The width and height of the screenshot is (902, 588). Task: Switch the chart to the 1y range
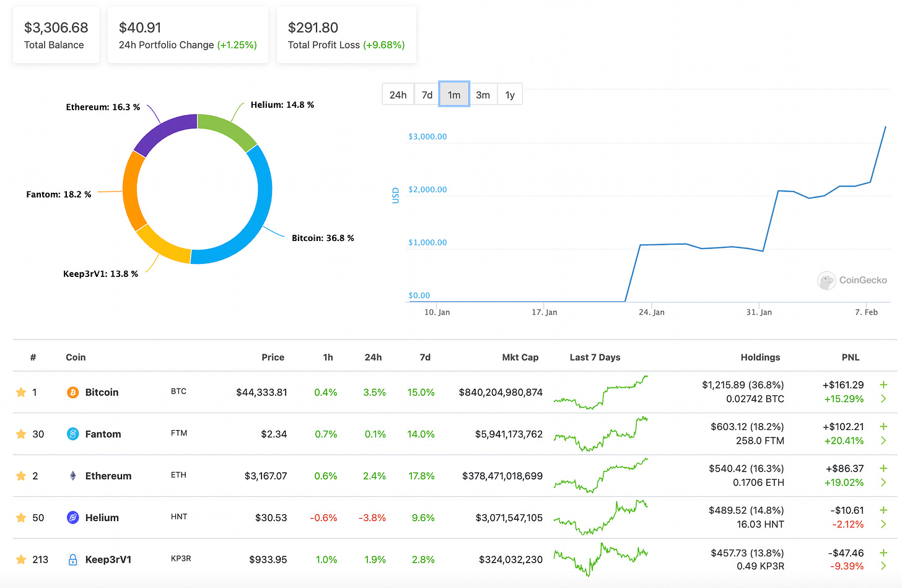pos(510,95)
